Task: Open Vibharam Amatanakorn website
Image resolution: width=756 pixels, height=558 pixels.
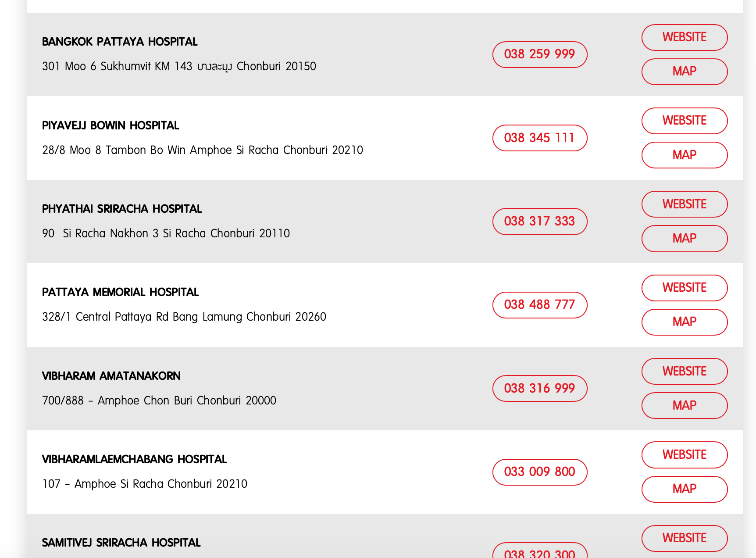Action: 684,372
